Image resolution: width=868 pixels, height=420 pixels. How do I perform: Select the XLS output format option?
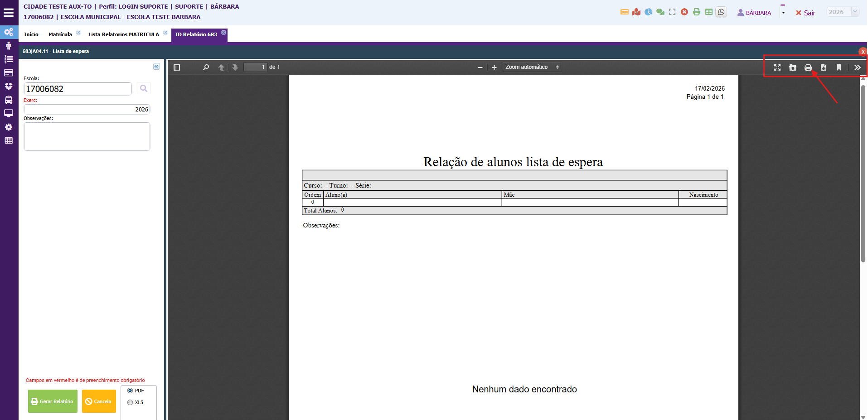click(131, 402)
